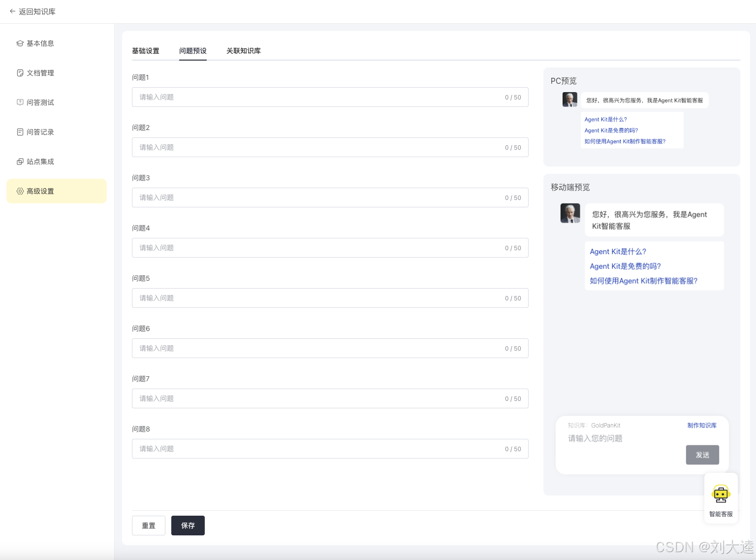Click the 问题1 field label
This screenshot has width=756, height=560.
[x=141, y=77]
